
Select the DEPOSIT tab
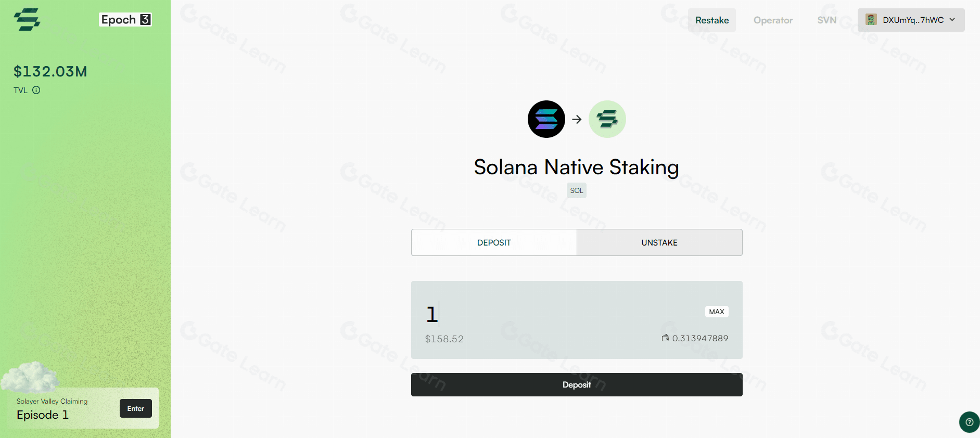494,242
